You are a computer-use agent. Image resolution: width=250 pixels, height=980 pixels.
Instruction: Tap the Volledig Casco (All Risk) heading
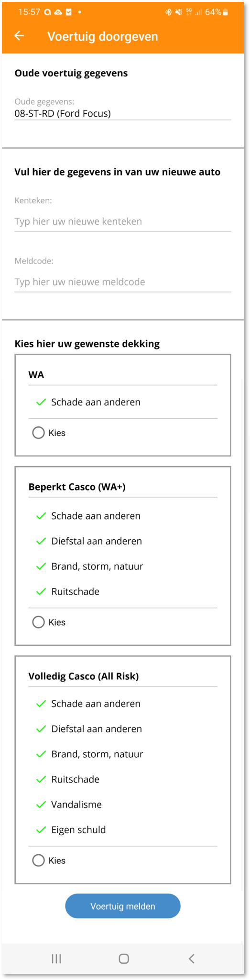(84, 676)
